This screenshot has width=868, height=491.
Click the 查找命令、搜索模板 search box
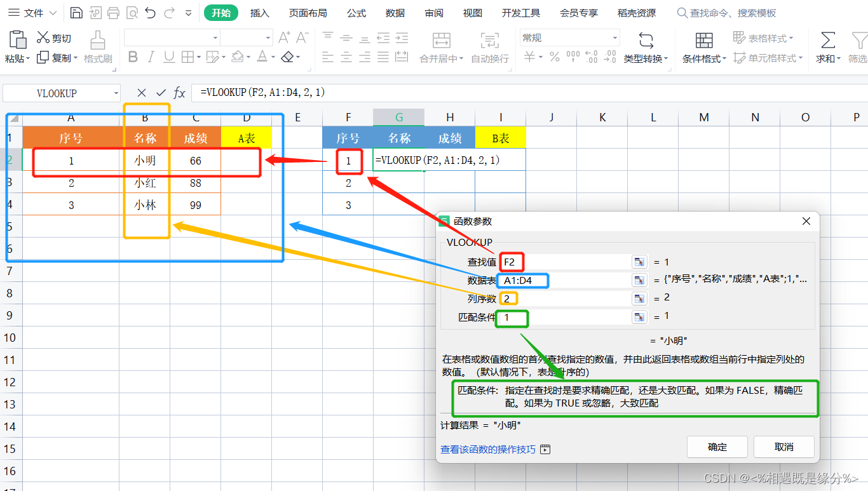pyautogui.click(x=727, y=13)
